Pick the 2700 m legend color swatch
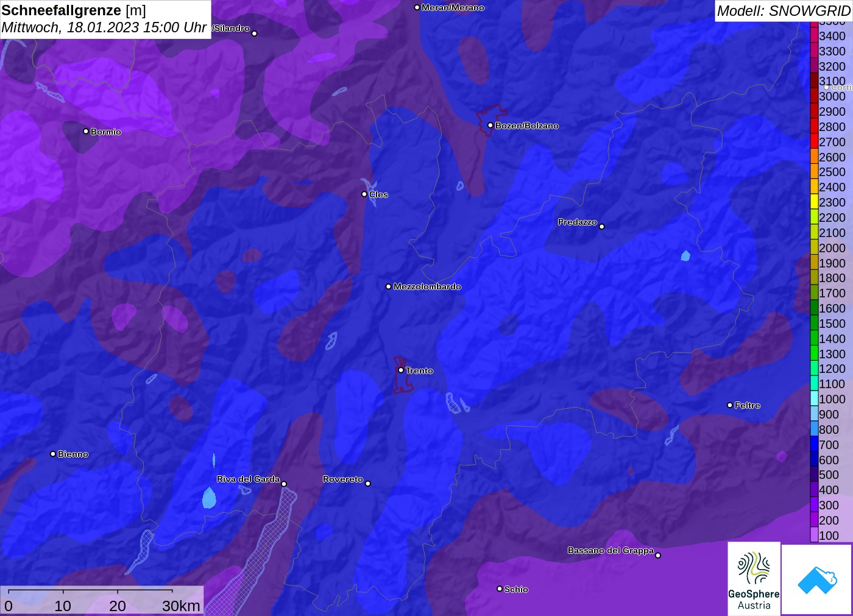This screenshot has width=853, height=616. (x=814, y=142)
